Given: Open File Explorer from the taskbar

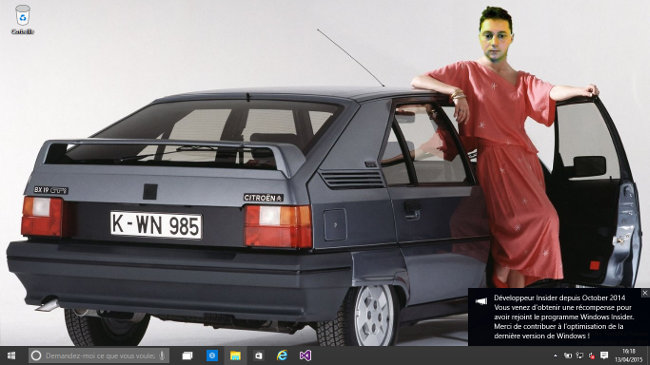Looking at the screenshot, I should 235,356.
